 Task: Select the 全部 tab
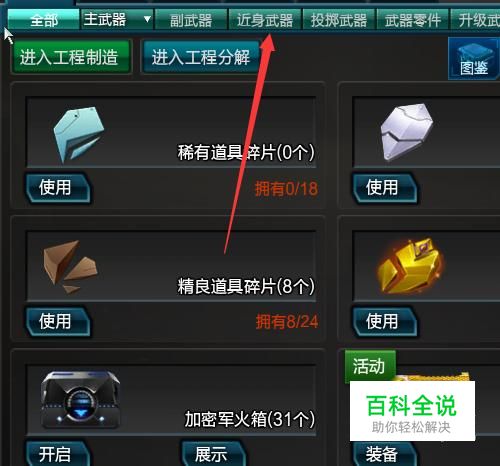click(x=44, y=20)
